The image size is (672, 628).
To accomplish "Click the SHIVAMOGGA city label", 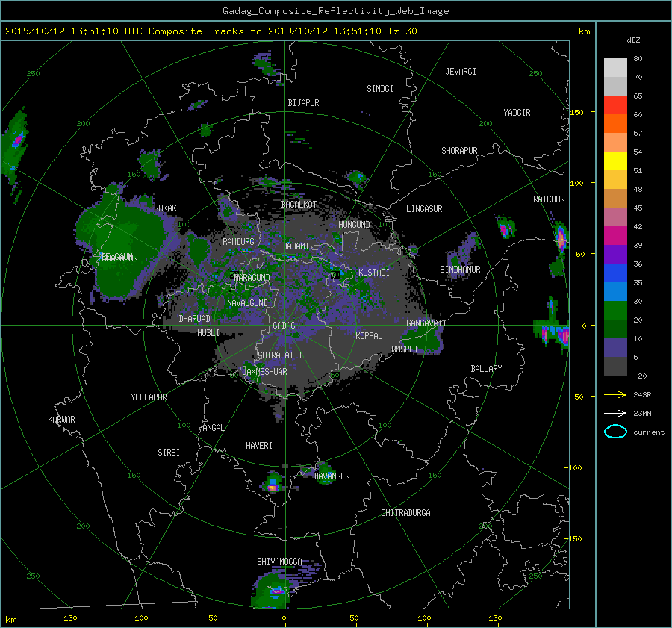I will [279, 562].
